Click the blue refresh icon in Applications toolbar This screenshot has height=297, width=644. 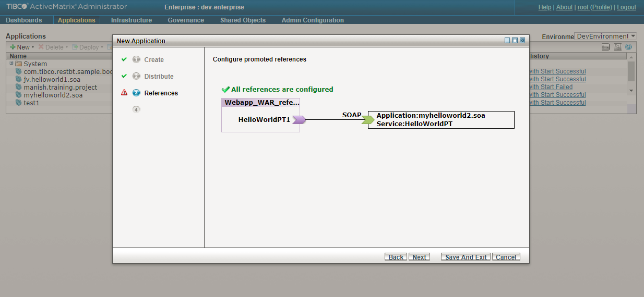click(x=629, y=47)
